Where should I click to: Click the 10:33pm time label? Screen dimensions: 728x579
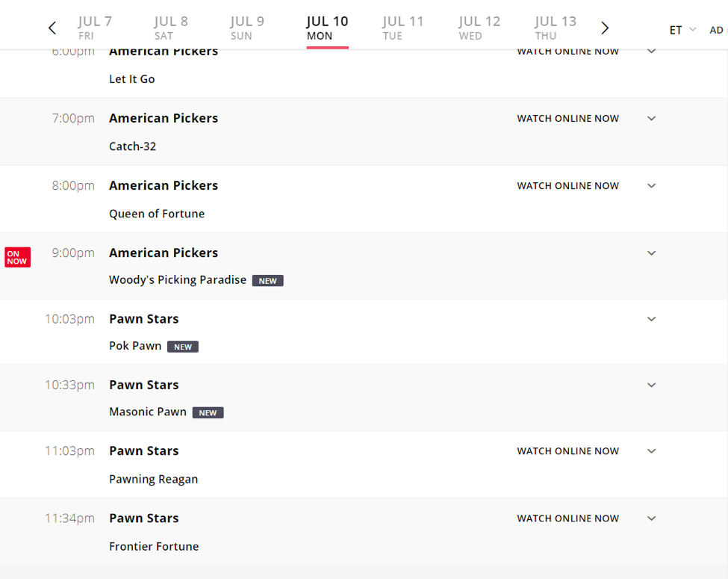(x=69, y=386)
